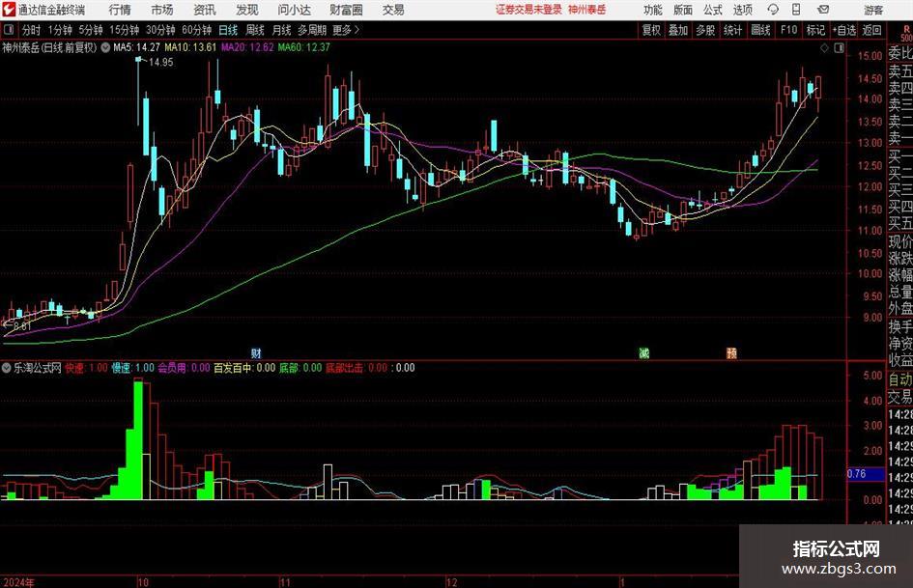Switch to 60分钟 period

pos(197,30)
